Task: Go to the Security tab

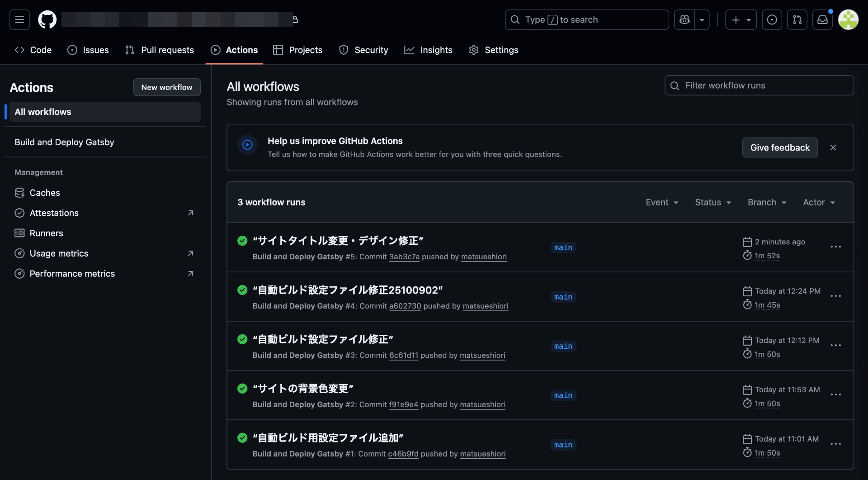Action: click(x=363, y=50)
